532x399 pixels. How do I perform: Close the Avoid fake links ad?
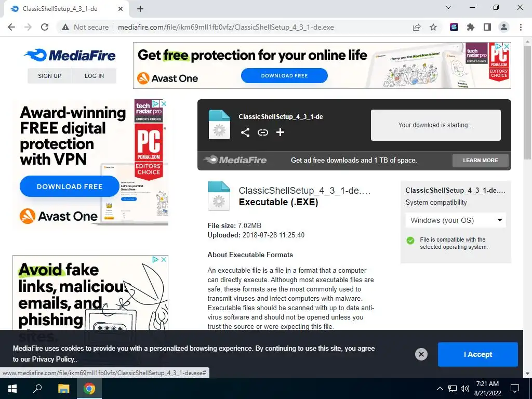(x=164, y=259)
